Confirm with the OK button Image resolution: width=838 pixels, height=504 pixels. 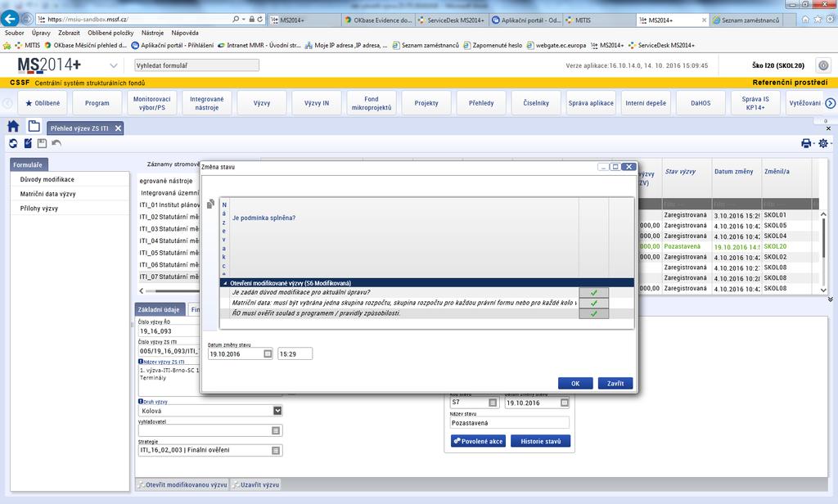coord(575,383)
